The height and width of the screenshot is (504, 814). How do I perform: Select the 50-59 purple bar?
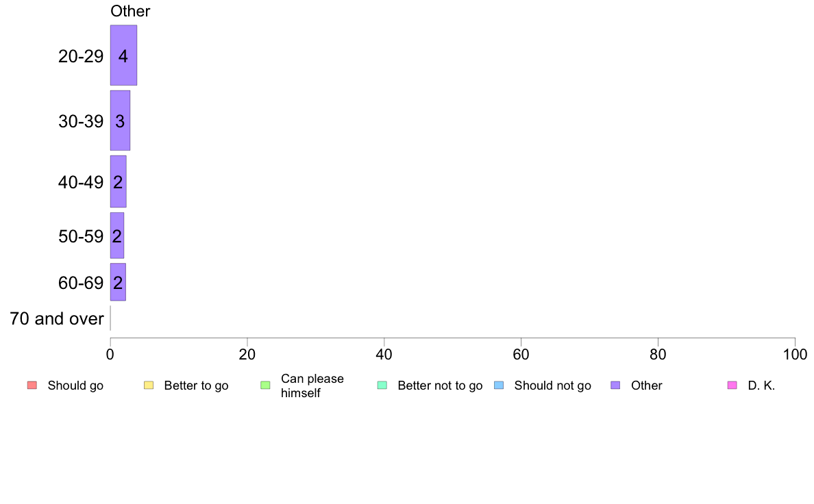pos(117,236)
